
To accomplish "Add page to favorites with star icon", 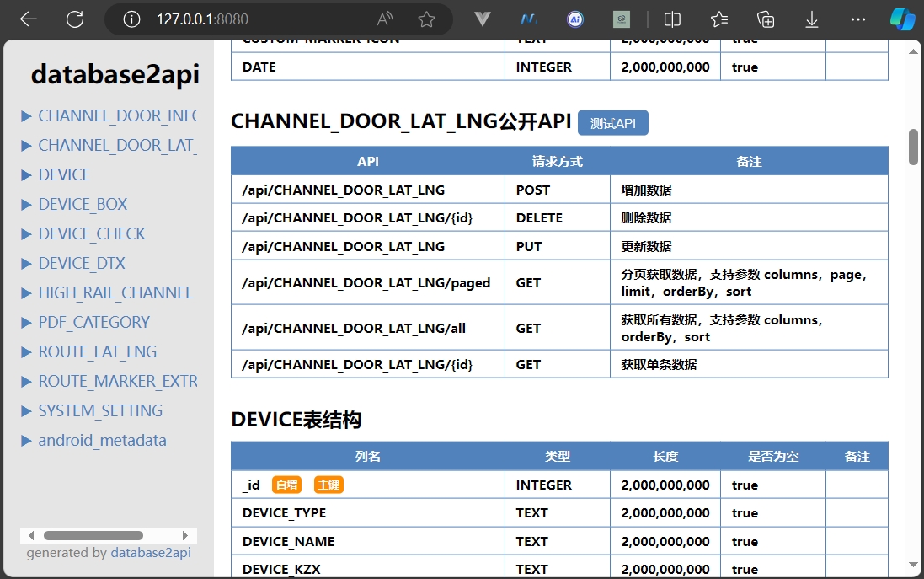I will 426,19.
